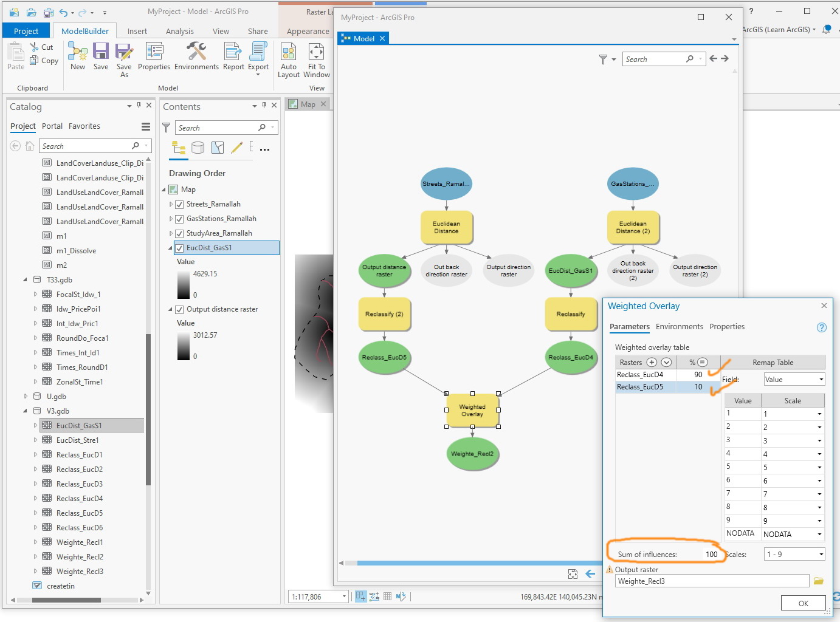The width and height of the screenshot is (840, 622).
Task: Toggle StudyArea_Ramallah layer visibility
Action: point(179,233)
